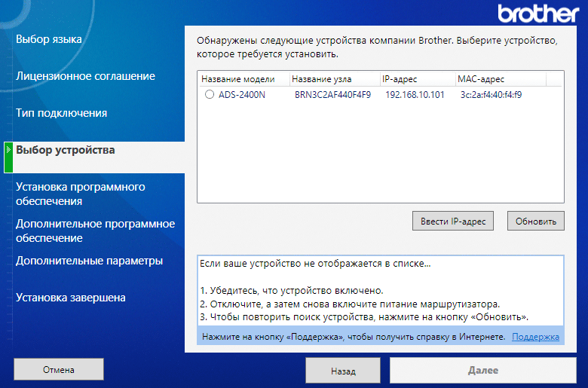
Task: Cancel installation with "Отмена" button
Action: tap(59, 369)
